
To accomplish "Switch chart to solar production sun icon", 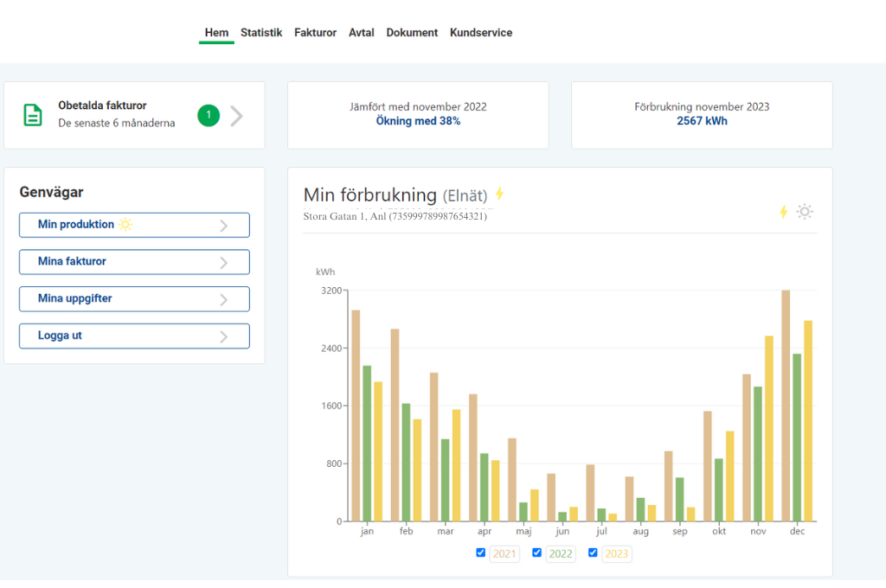I will tap(805, 212).
